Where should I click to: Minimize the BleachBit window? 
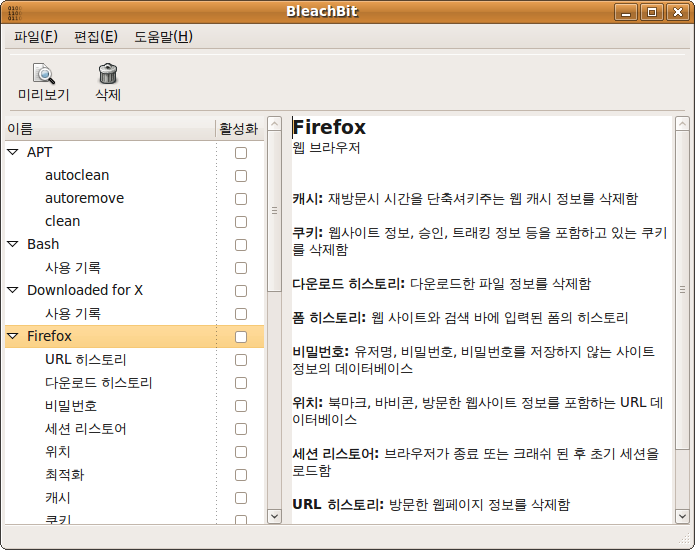tap(626, 12)
